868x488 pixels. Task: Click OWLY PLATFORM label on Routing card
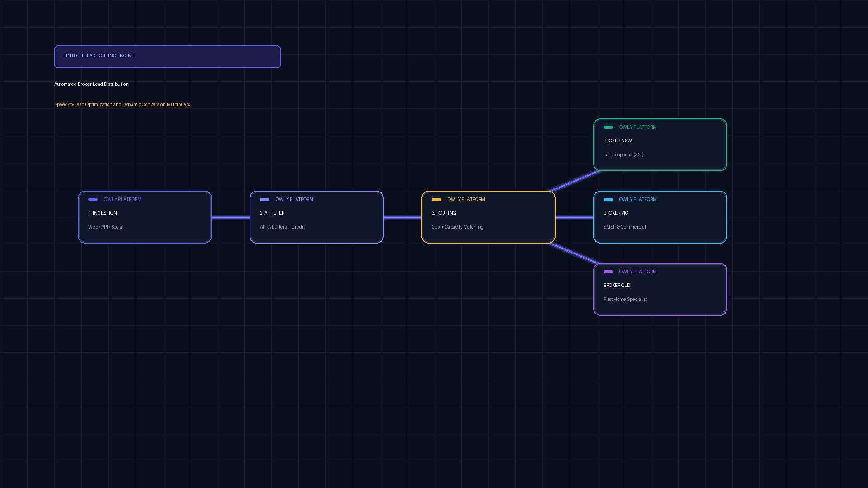466,199
